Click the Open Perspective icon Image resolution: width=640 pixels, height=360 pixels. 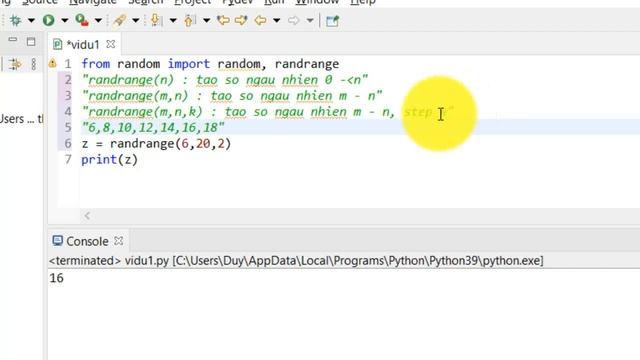(x=332, y=20)
